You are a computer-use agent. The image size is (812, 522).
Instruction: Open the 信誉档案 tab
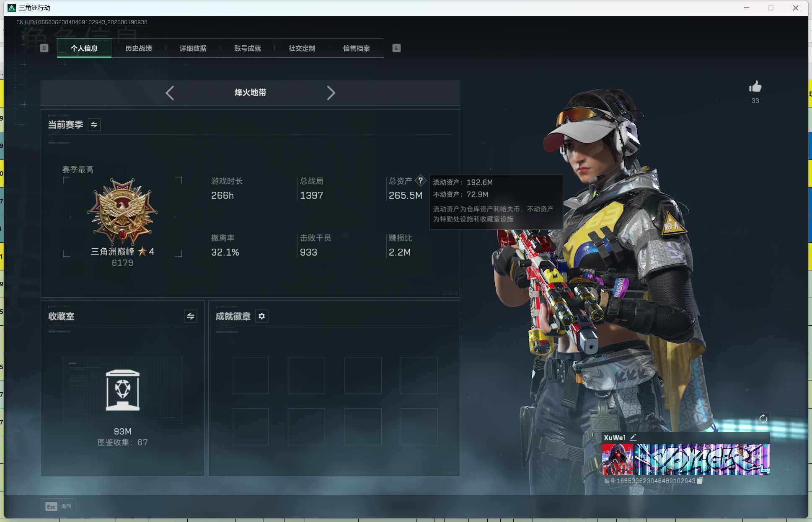click(356, 48)
